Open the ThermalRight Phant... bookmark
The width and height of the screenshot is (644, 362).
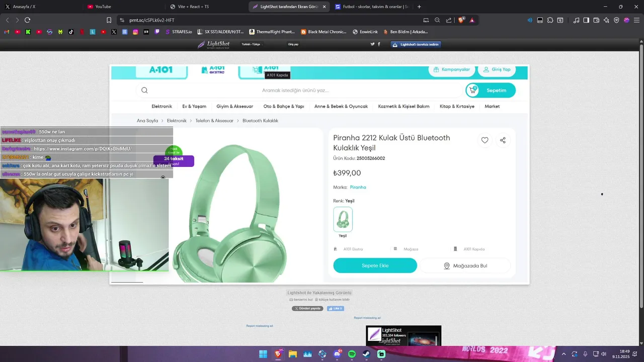272,32
